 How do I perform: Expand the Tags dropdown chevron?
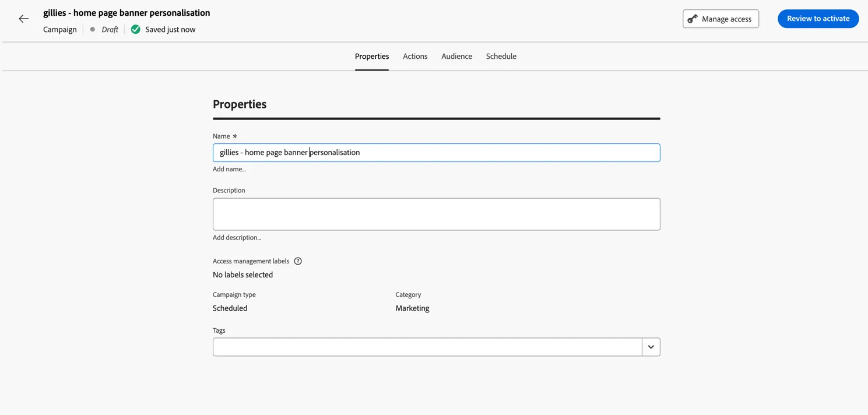click(651, 347)
